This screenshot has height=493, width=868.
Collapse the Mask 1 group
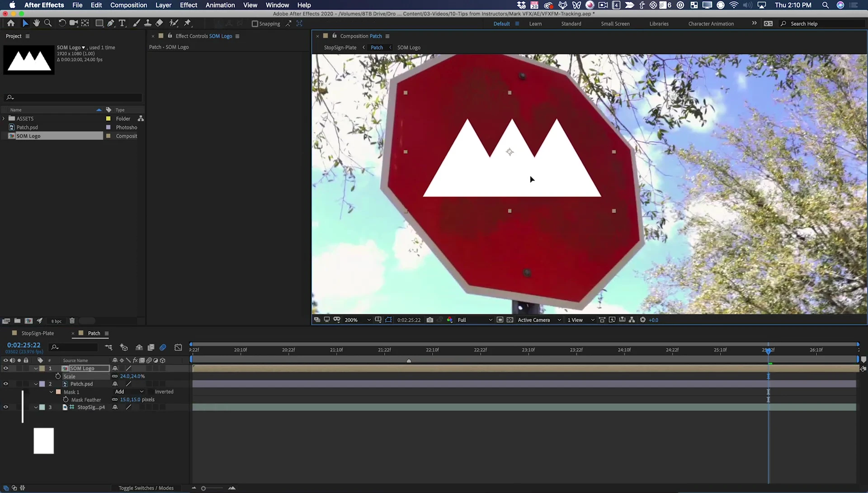coord(51,392)
